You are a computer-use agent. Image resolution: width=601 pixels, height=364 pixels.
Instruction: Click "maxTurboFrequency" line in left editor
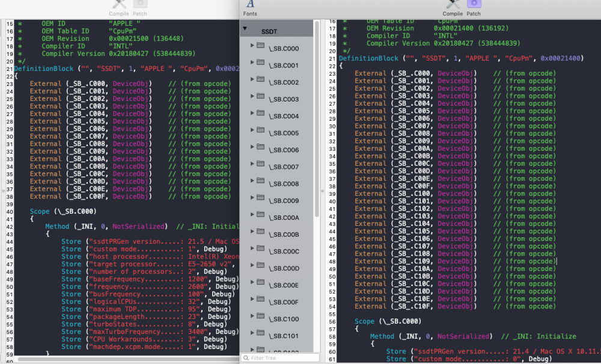point(150,332)
